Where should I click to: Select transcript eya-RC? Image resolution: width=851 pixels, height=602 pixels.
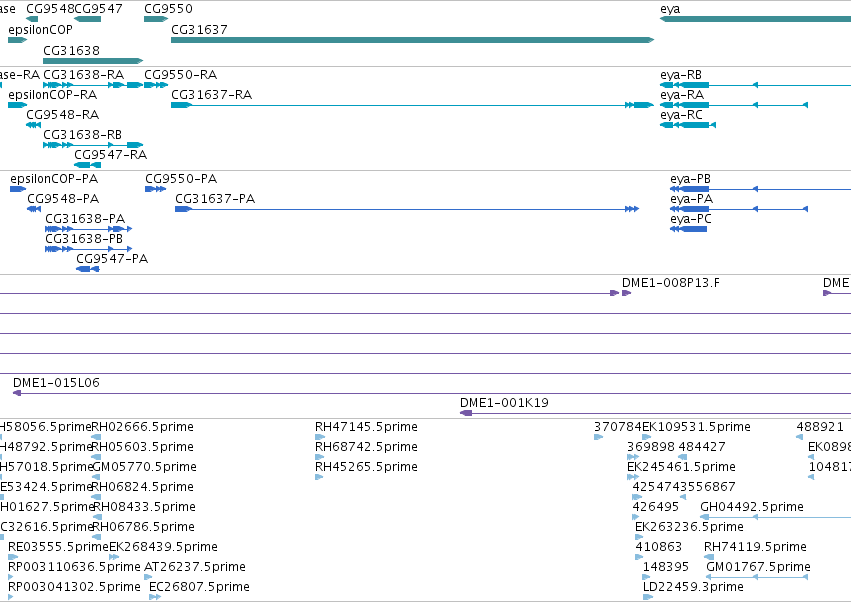(688, 125)
